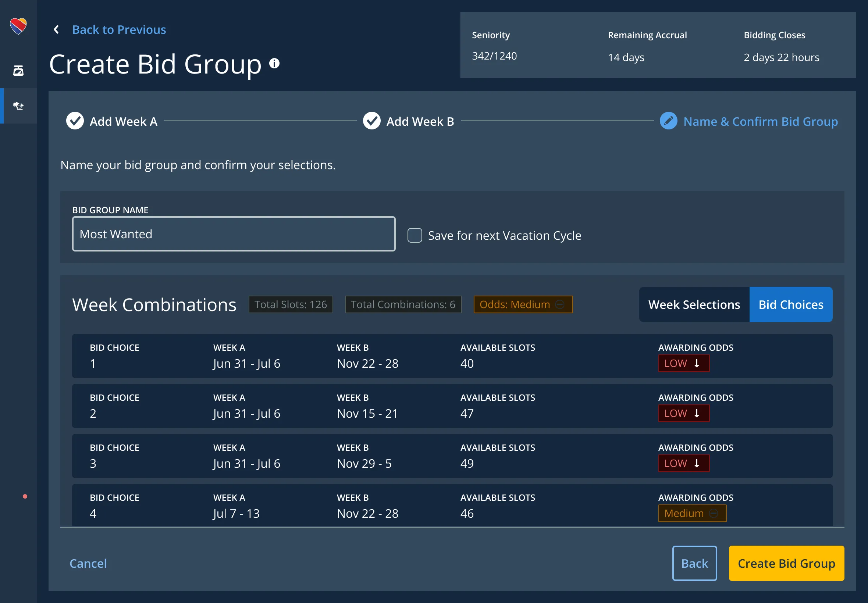This screenshot has width=868, height=603.
Task: Click Back to Previous link
Action: click(x=119, y=29)
